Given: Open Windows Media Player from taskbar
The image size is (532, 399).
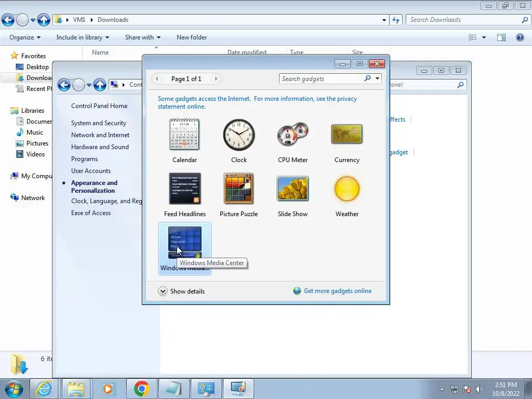Looking at the screenshot, I should 109,389.
